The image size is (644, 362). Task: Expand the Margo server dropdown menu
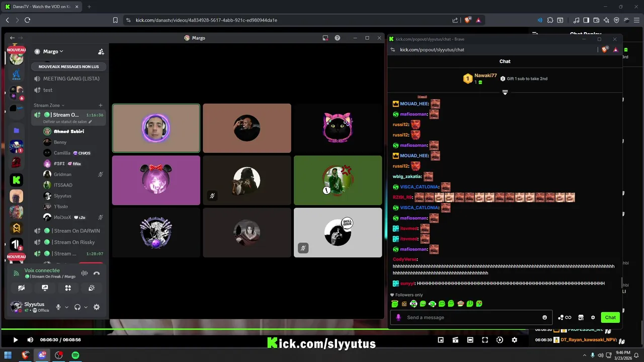53,51
